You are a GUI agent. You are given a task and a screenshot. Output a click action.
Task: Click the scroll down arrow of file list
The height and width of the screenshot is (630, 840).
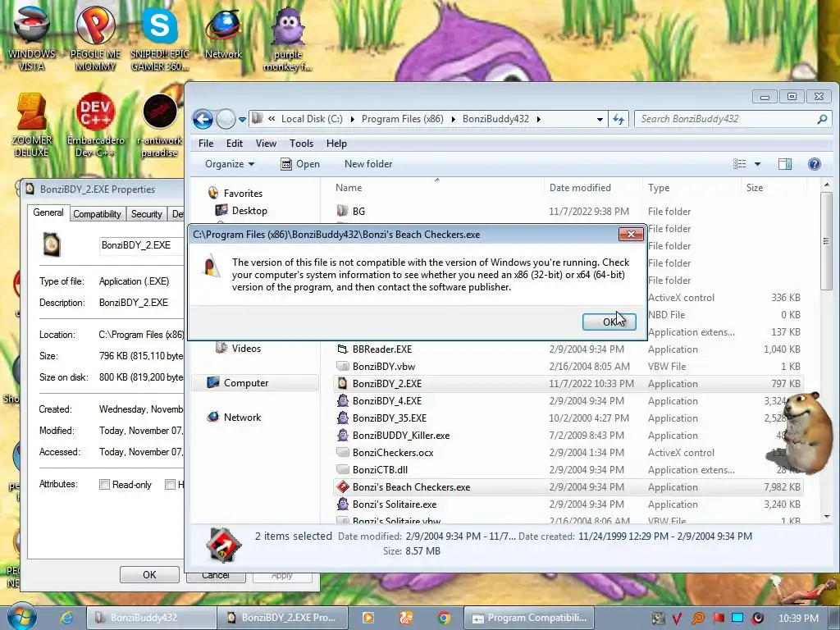[x=827, y=517]
